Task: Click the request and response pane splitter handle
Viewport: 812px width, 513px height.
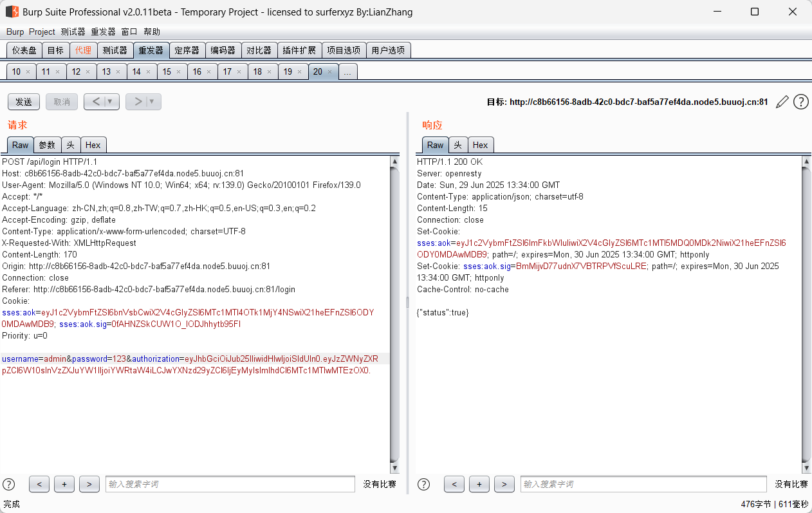Action: 407,302
